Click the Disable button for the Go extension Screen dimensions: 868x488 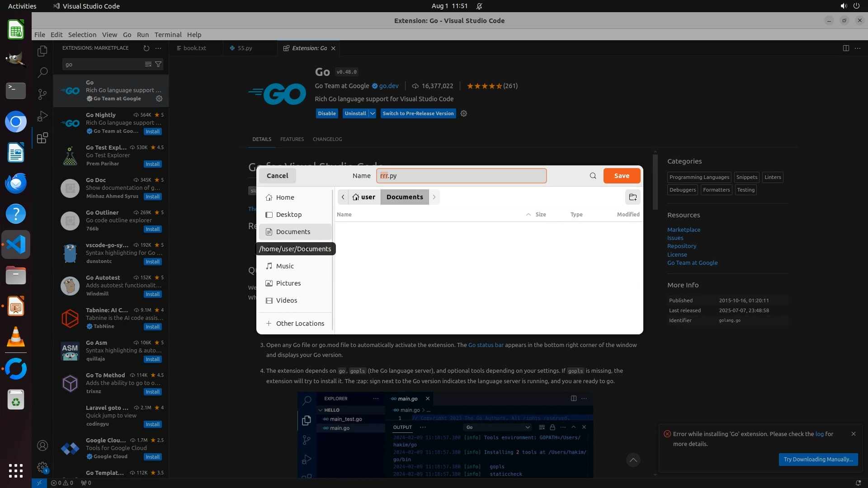pyautogui.click(x=326, y=113)
